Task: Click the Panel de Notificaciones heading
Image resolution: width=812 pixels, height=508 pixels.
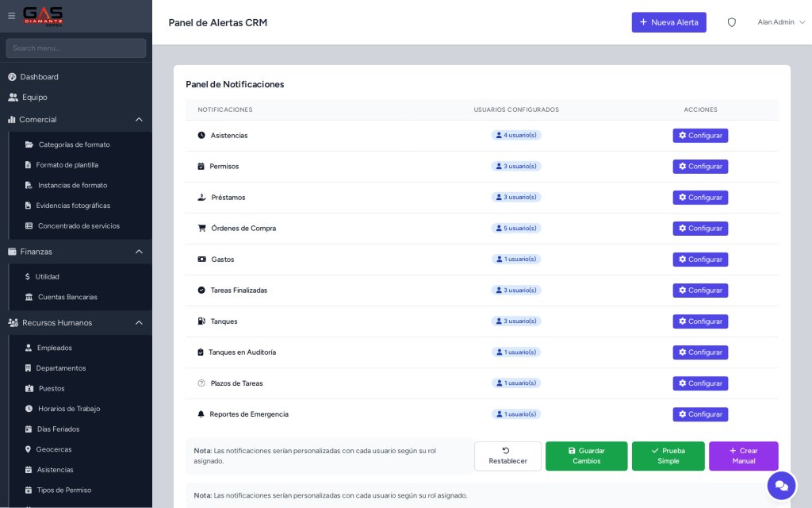Action: (235, 84)
